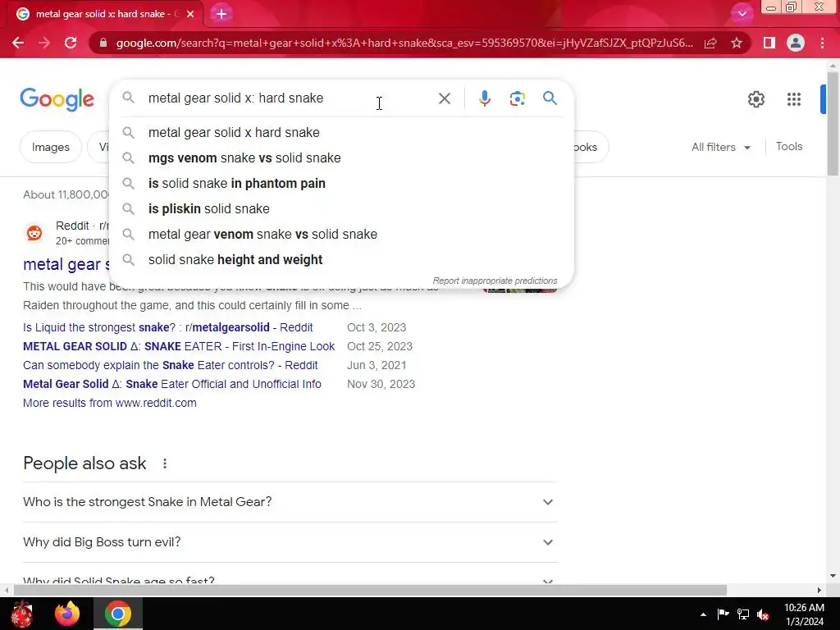Click the browser forward arrow
The width and height of the screenshot is (840, 630).
click(44, 43)
